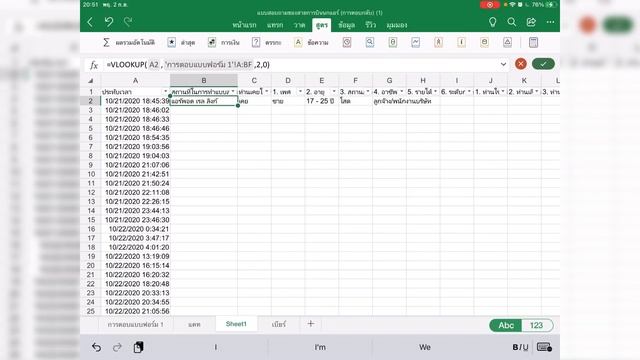Open Compatibility functions triangle icon
The height and width of the screenshot is (360, 640).
507,42
